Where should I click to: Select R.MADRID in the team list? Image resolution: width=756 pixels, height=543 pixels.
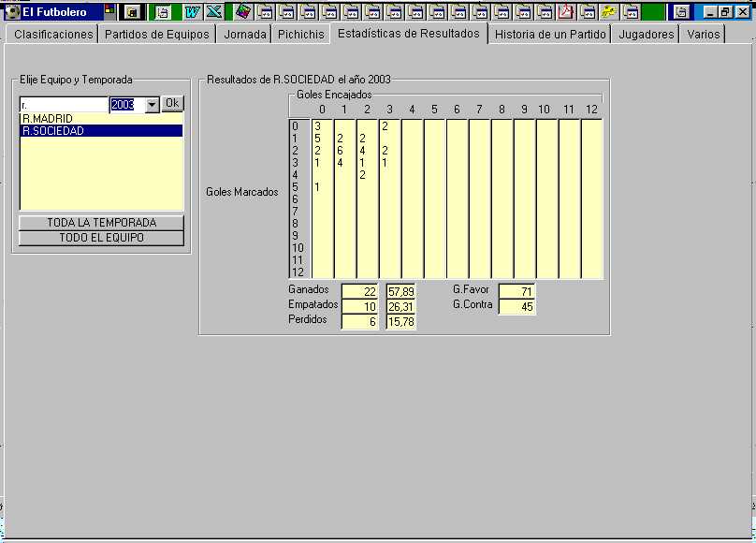click(x=101, y=119)
